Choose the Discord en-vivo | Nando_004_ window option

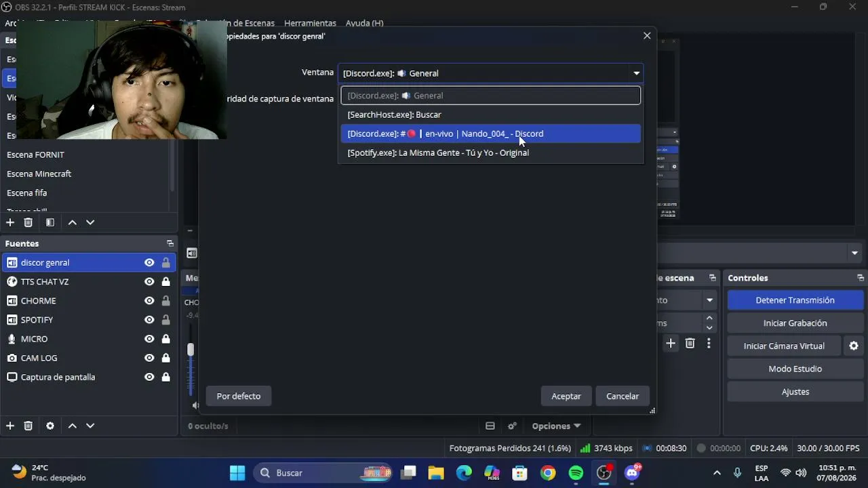click(x=490, y=134)
